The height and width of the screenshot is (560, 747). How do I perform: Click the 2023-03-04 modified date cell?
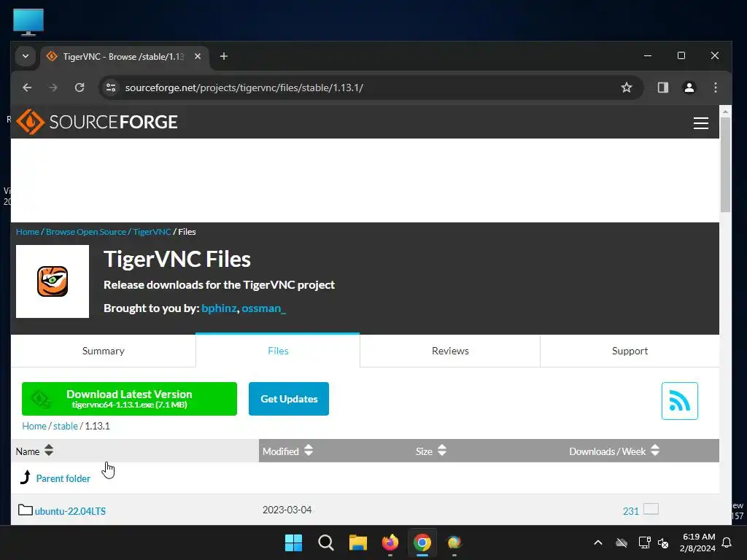287,510
